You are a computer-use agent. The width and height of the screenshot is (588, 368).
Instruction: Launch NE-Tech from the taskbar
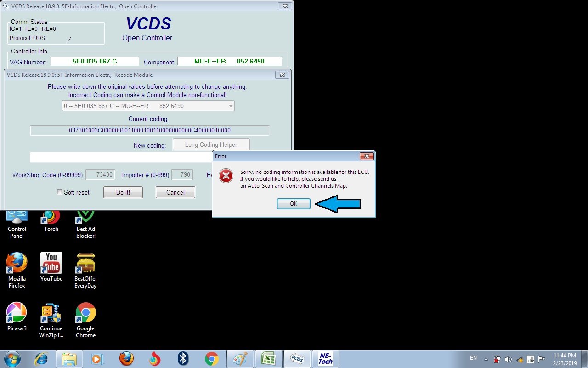tap(325, 358)
